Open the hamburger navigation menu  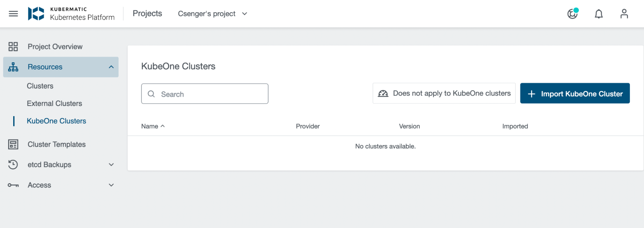point(13,14)
